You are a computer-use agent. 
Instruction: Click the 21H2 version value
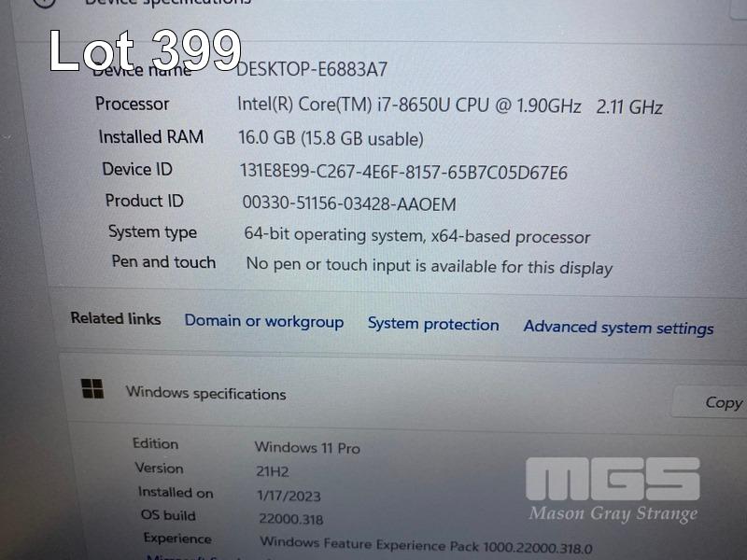coord(273,471)
